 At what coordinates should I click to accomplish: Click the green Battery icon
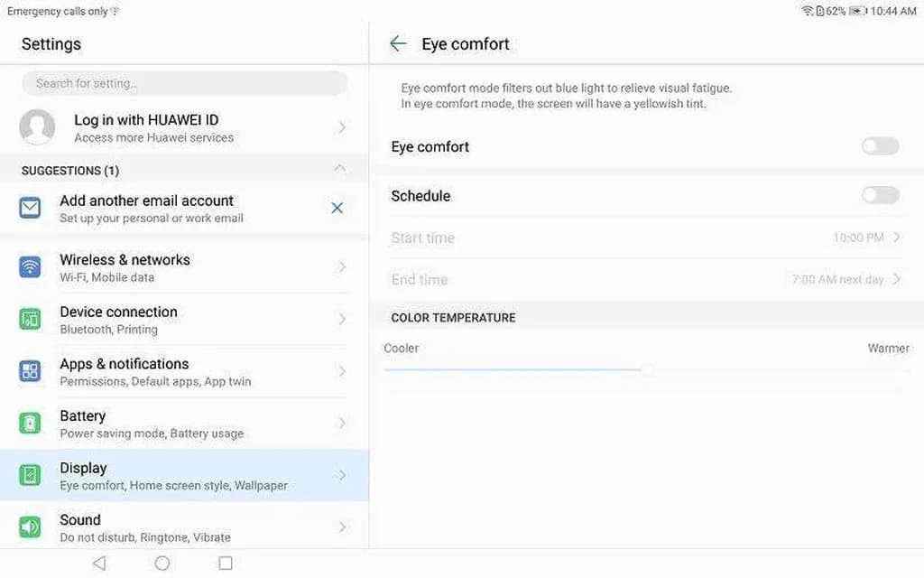(31, 424)
